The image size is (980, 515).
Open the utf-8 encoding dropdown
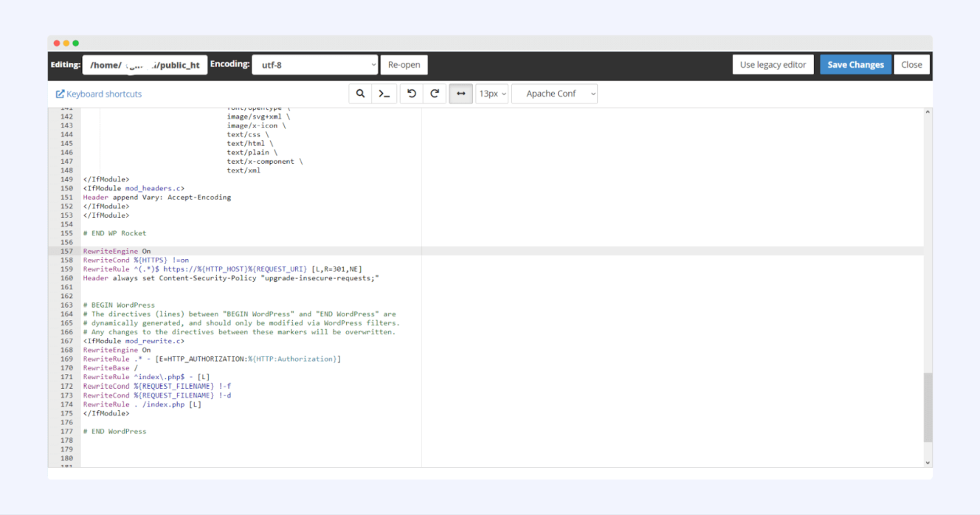[315, 65]
